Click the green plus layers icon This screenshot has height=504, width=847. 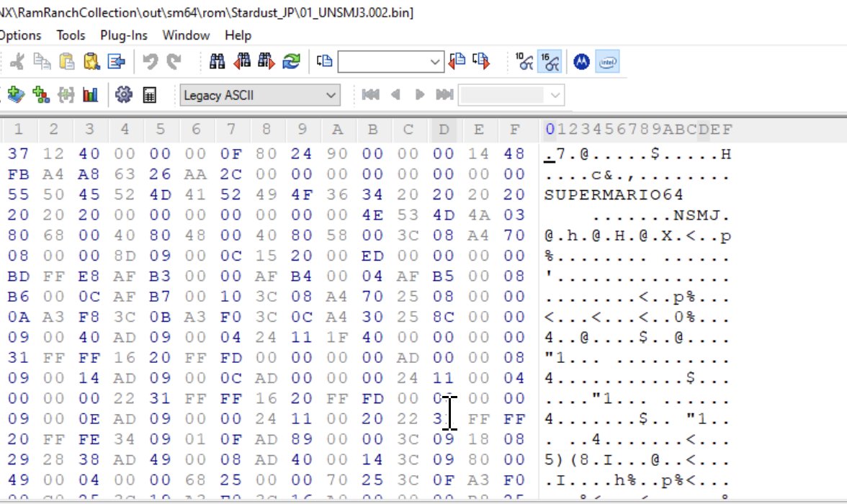click(x=16, y=95)
